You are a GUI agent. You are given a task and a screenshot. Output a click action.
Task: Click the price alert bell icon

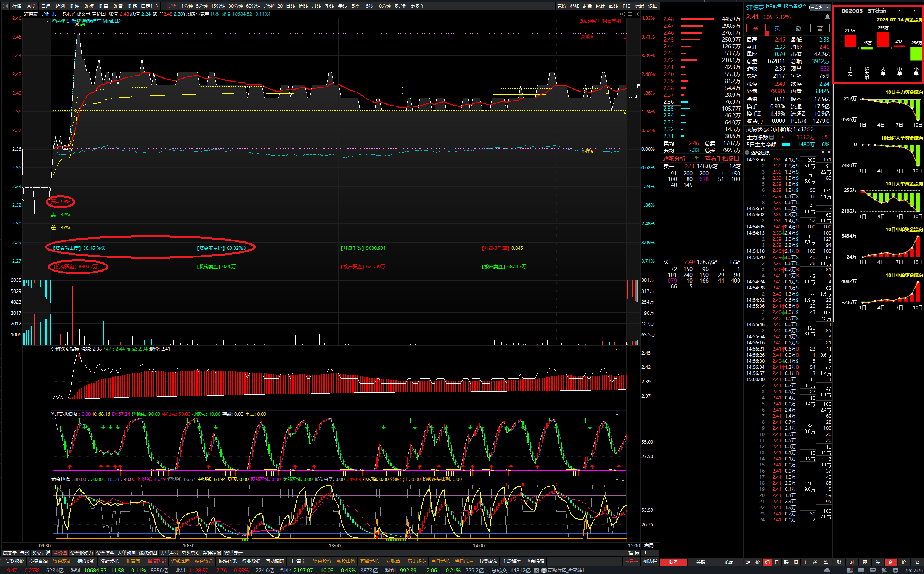pos(827,17)
